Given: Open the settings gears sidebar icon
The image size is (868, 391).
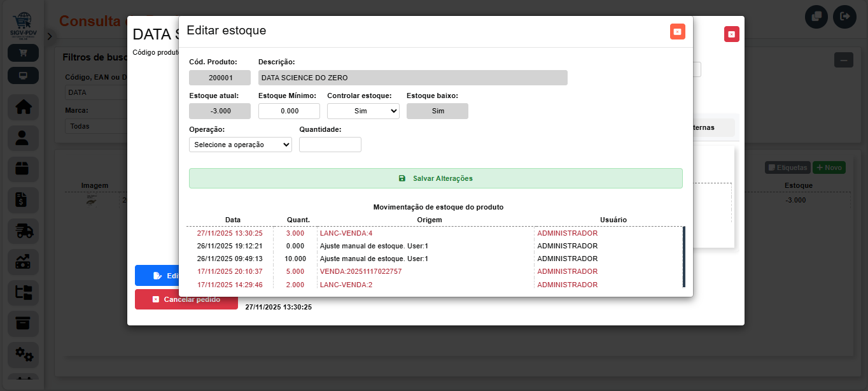Looking at the screenshot, I should click(23, 353).
